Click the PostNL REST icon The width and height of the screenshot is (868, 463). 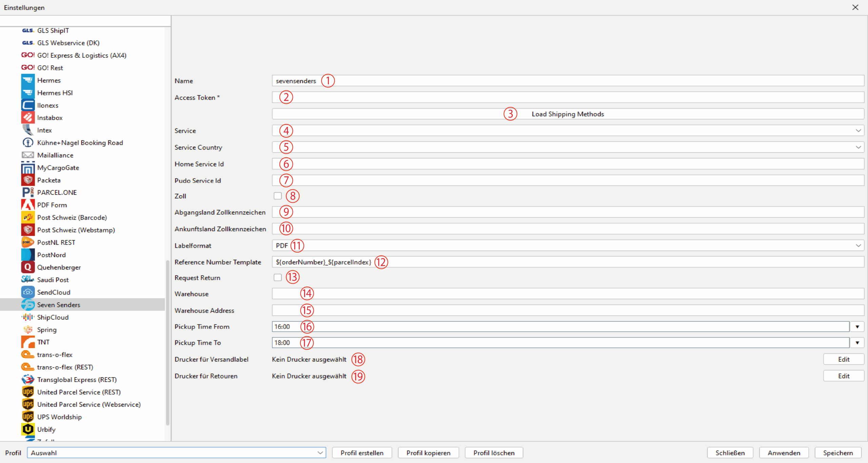(x=28, y=242)
